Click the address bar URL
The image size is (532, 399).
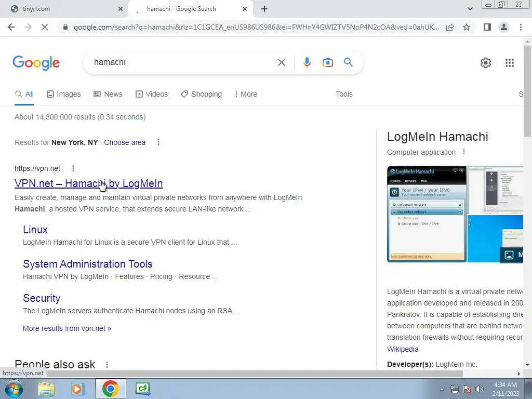[256, 27]
